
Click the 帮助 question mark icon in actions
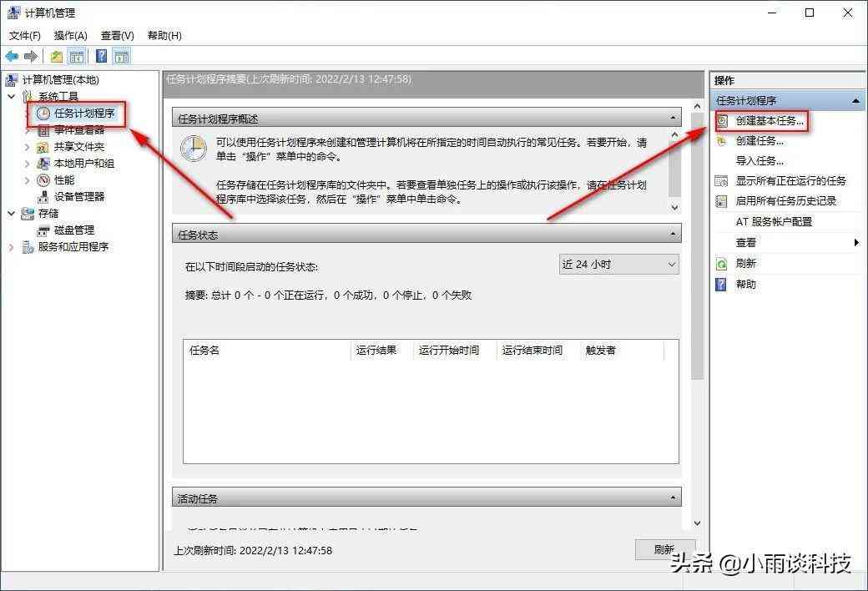click(721, 284)
